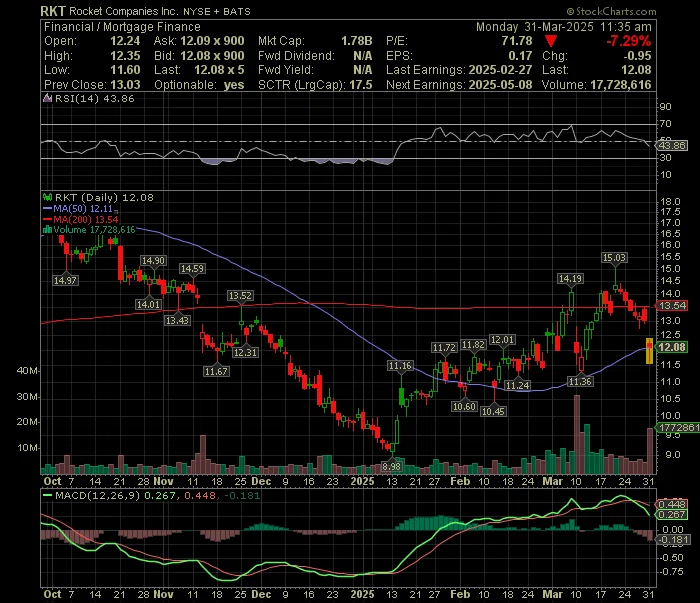Click the 12.01 price annotation

point(502,340)
